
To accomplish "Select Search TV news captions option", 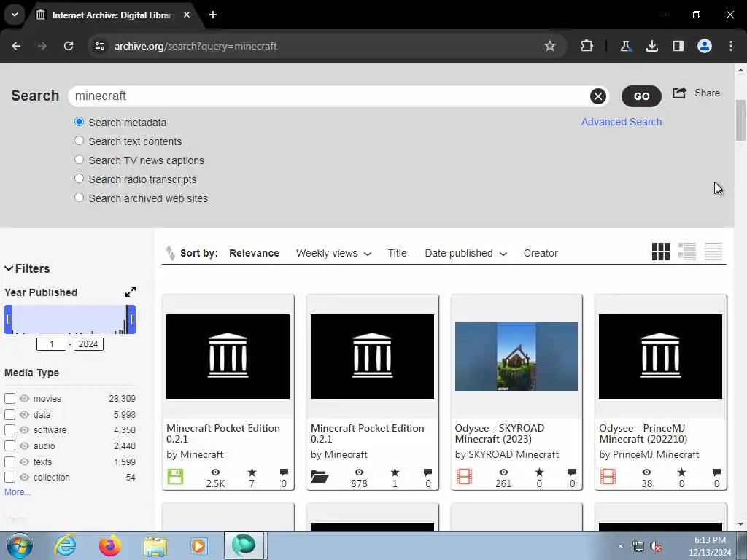I will 79,160.
